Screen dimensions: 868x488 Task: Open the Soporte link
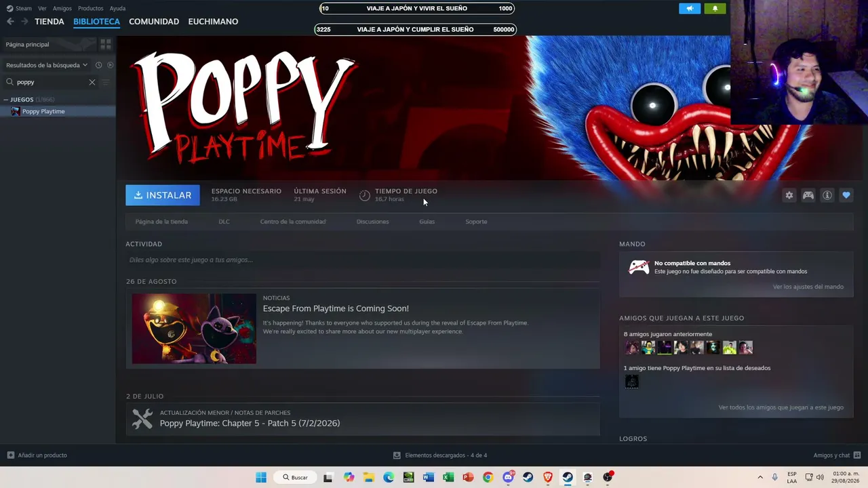476,222
